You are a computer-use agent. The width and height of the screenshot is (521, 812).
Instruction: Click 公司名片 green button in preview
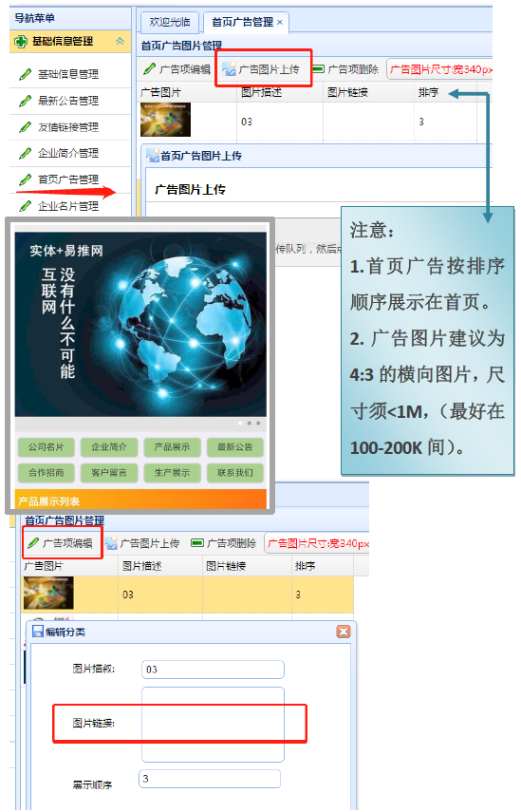(47, 447)
